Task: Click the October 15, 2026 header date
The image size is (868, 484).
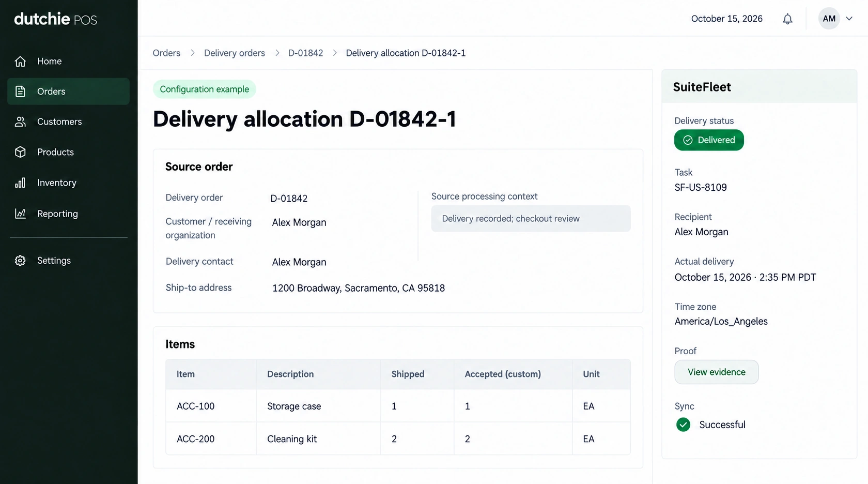Action: [726, 19]
